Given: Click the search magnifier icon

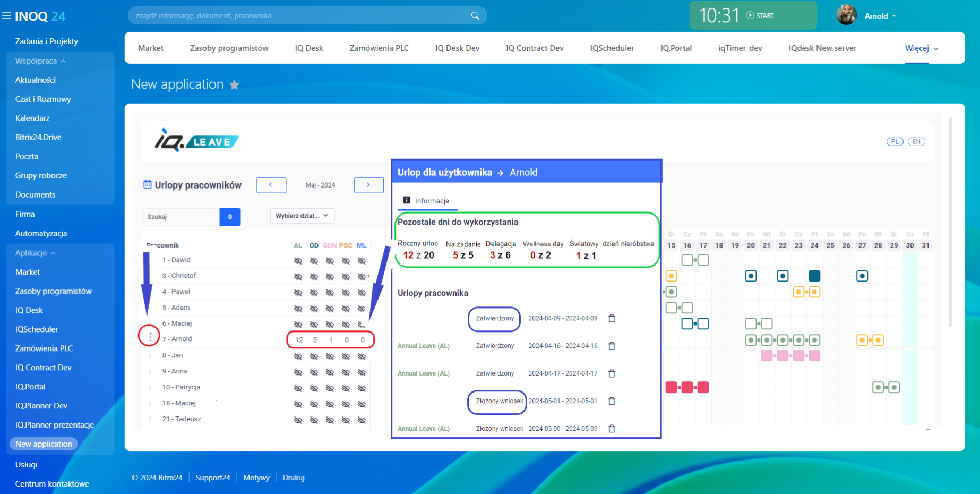Looking at the screenshot, I should [x=475, y=15].
